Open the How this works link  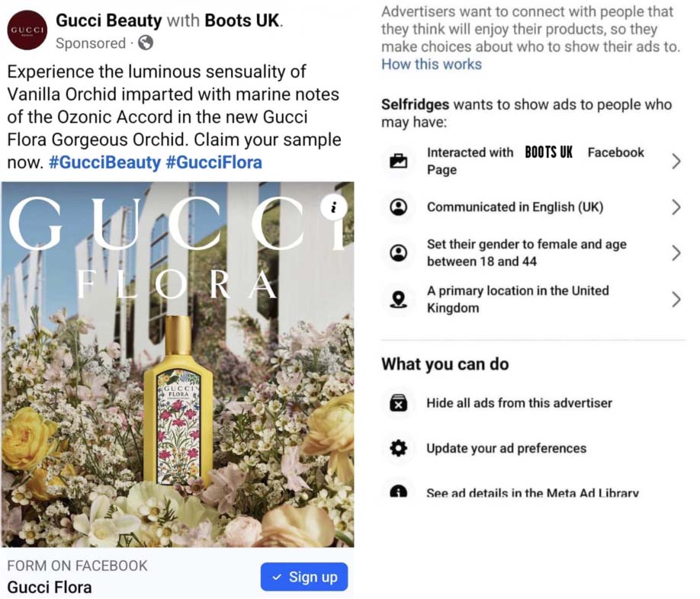(x=432, y=64)
